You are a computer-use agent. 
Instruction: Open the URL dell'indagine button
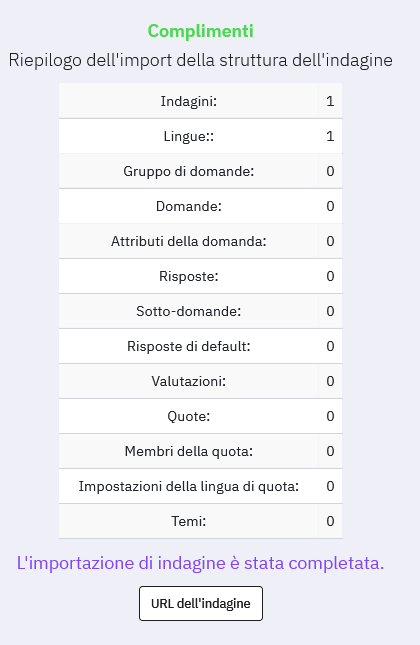pyautogui.click(x=201, y=603)
